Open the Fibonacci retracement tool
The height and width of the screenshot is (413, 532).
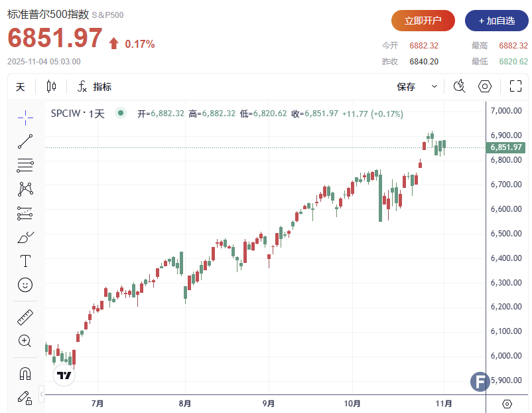(x=25, y=165)
